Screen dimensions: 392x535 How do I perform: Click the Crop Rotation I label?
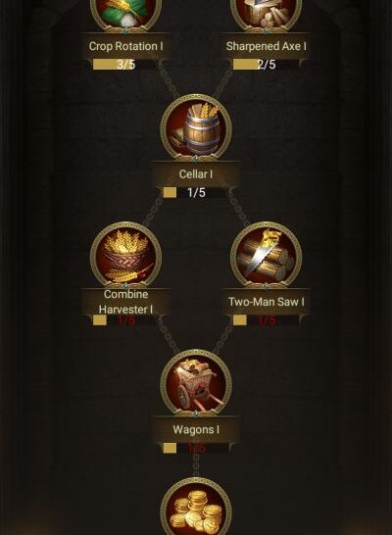pos(125,46)
